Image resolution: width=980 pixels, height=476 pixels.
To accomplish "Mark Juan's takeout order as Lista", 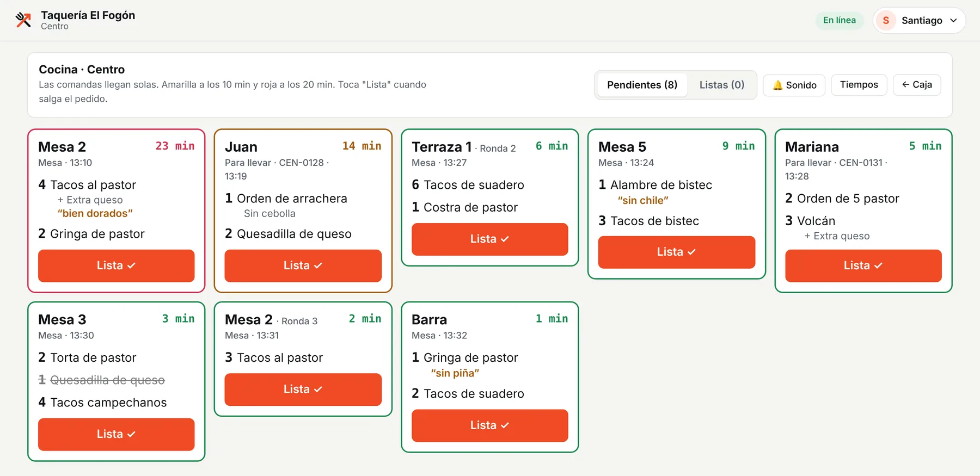I will point(303,265).
